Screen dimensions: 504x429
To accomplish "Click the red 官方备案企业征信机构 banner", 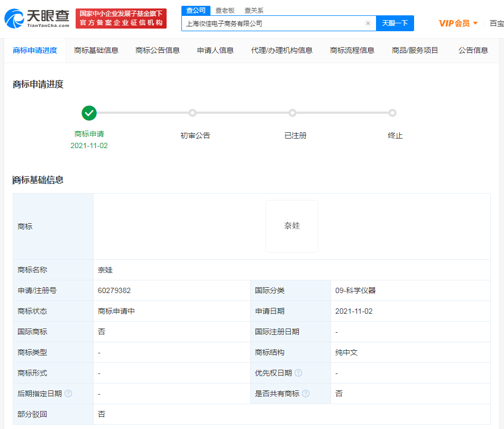I will pos(121,19).
